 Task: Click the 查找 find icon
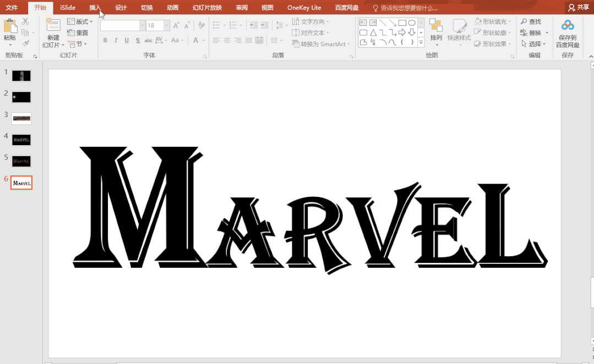531,21
